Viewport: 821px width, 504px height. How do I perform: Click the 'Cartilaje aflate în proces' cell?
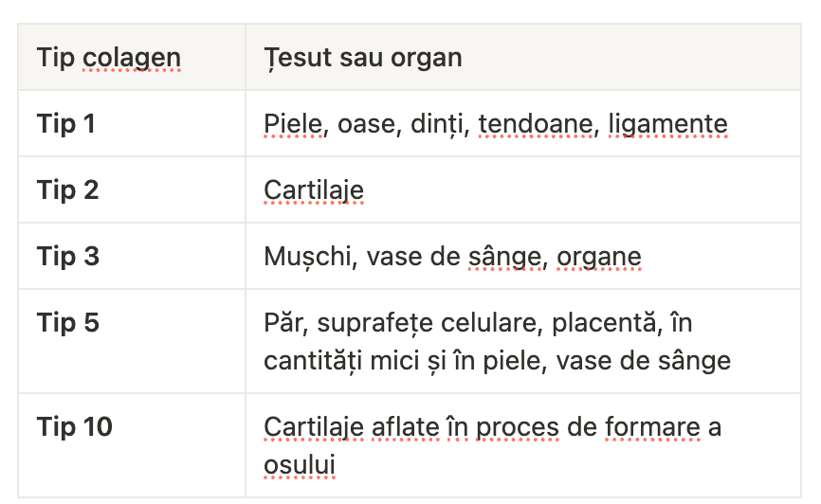coord(523,445)
